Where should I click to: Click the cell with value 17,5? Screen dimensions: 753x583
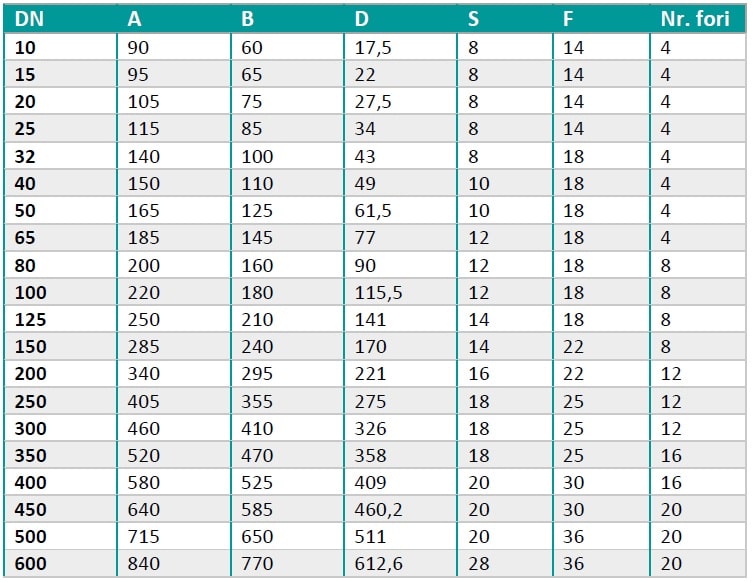[x=373, y=48]
